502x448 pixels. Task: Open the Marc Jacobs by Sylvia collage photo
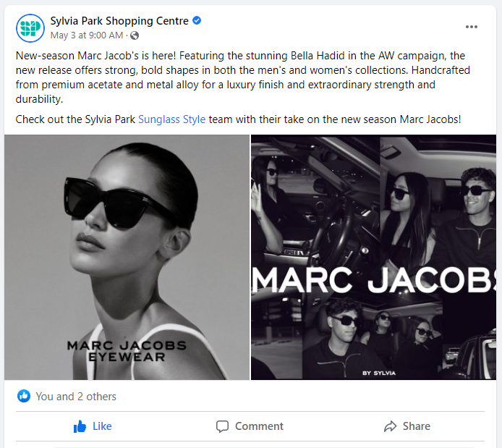click(x=373, y=257)
